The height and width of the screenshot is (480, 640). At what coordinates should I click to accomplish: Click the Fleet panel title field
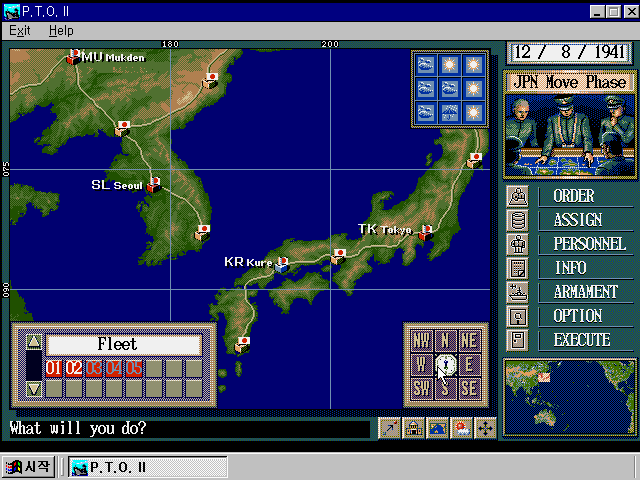pos(124,345)
